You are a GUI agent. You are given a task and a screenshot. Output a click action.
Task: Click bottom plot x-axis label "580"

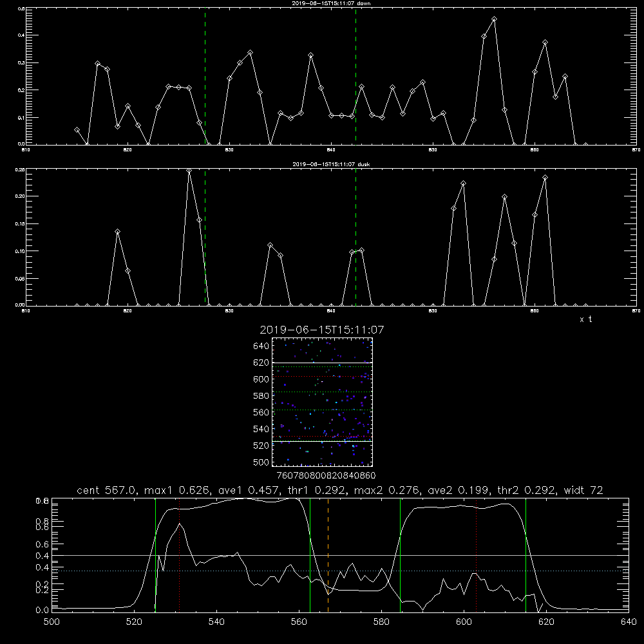coord(381,622)
